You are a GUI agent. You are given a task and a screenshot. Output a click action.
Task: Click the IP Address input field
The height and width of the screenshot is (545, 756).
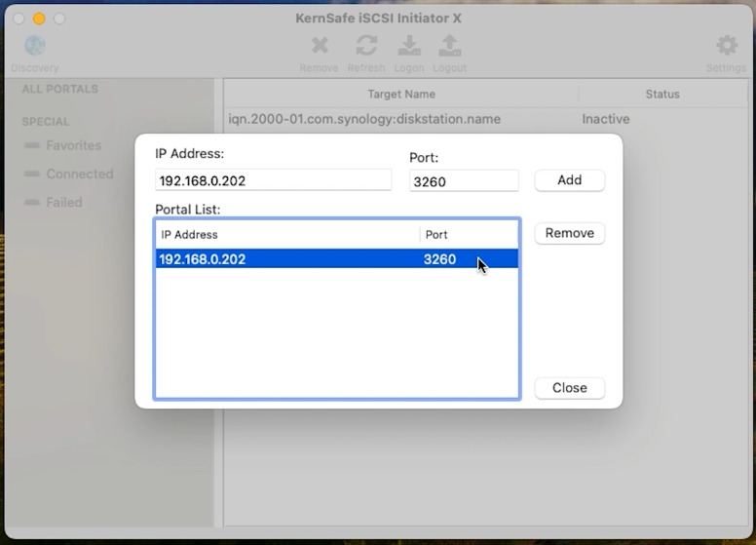(274, 180)
